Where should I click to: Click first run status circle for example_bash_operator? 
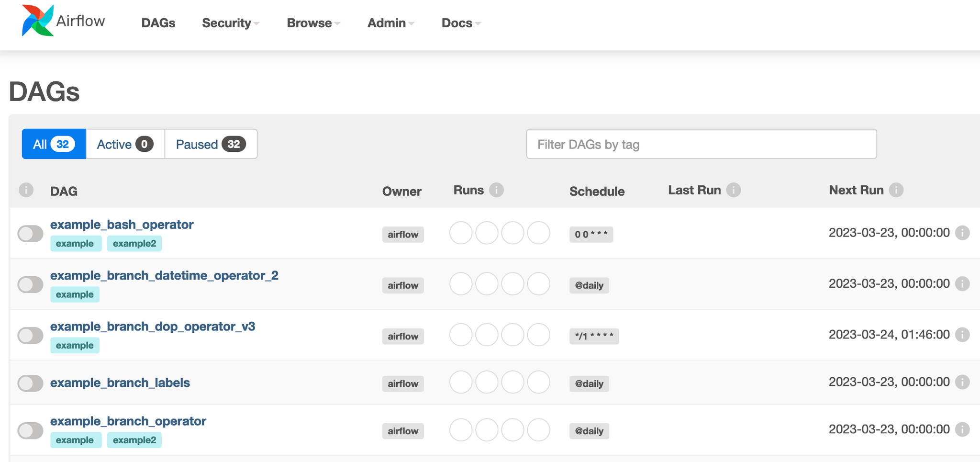(x=461, y=233)
